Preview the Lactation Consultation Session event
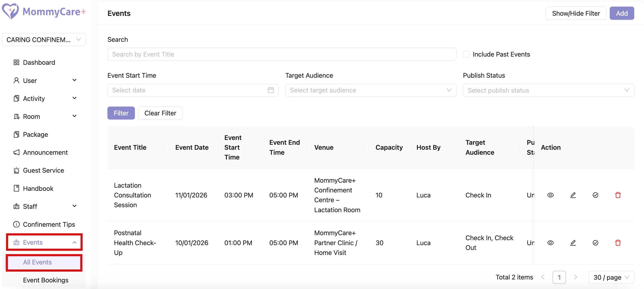This screenshot has height=289, width=644. (x=551, y=195)
